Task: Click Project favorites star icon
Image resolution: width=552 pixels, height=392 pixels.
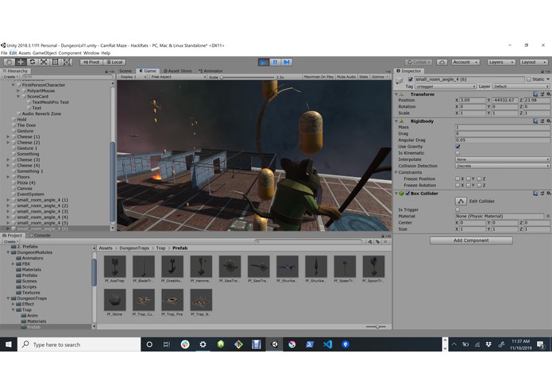Action: coord(385,241)
